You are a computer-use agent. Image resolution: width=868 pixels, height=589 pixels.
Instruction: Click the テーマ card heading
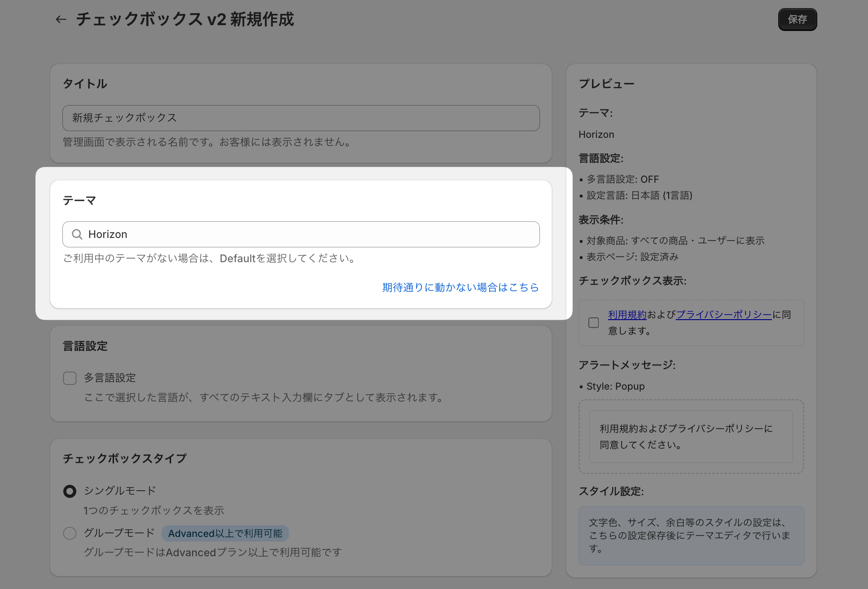click(79, 201)
